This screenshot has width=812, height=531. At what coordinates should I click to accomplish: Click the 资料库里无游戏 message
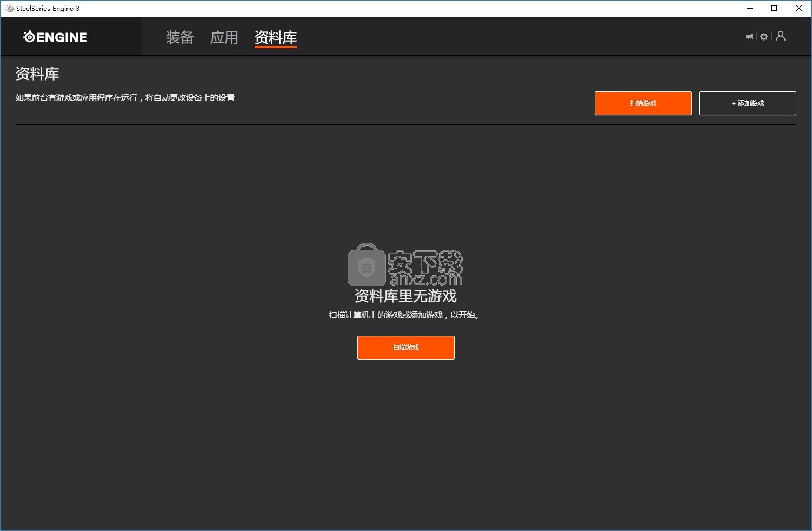pyautogui.click(x=406, y=296)
